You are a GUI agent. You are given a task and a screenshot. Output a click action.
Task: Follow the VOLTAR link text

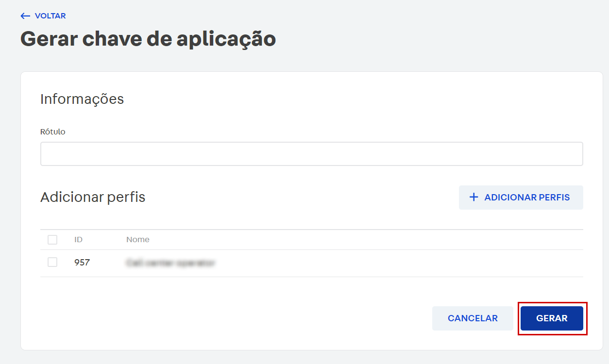pos(50,16)
